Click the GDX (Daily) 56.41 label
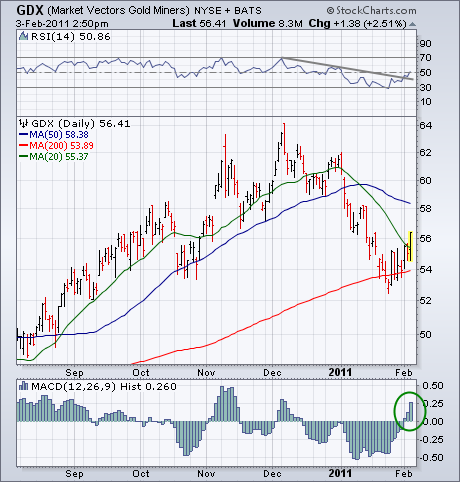 [80, 124]
